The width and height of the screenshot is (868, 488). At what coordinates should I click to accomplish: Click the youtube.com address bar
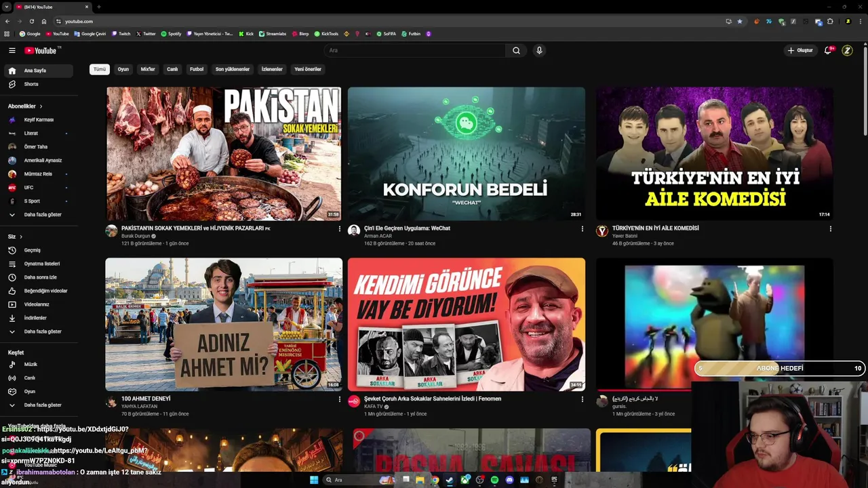(x=387, y=21)
